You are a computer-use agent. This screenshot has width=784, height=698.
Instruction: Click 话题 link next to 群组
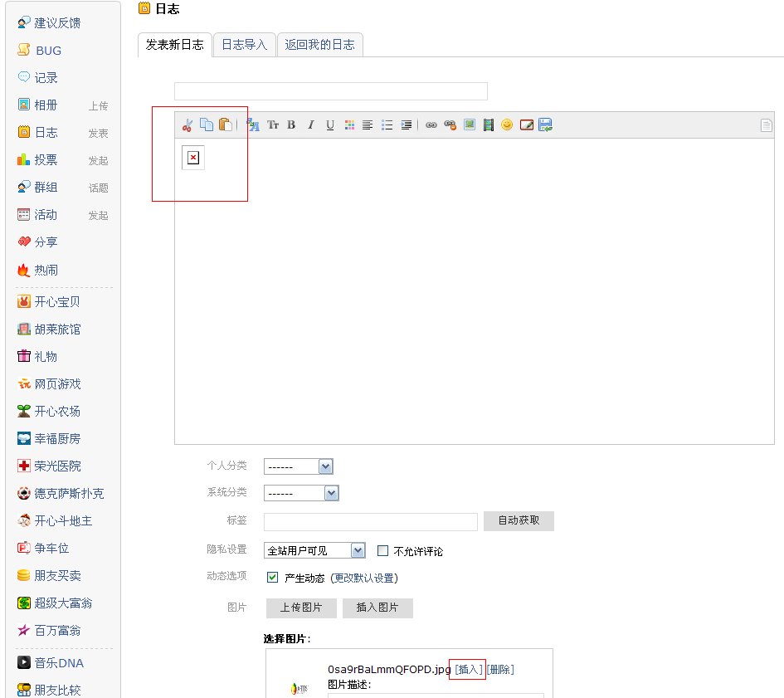click(x=99, y=188)
